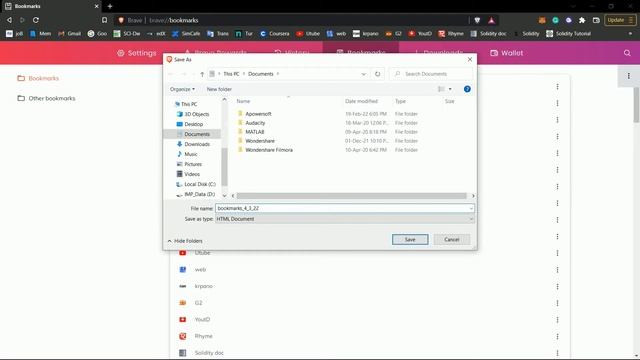Select the Apowersoft folder
640x360 pixels.
pos(258,114)
